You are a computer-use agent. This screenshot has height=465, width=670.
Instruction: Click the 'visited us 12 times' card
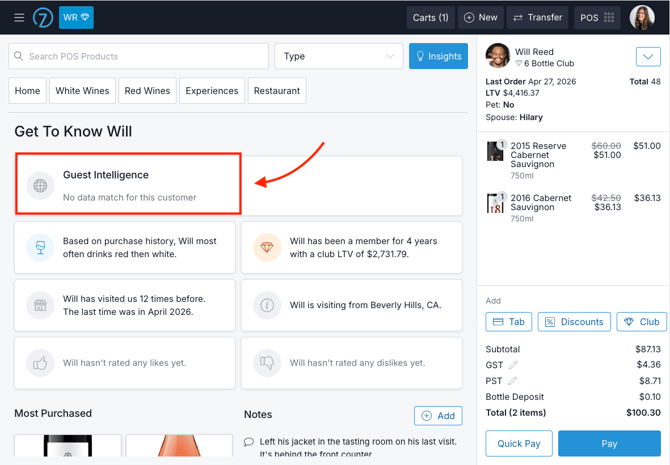pyautogui.click(x=125, y=305)
